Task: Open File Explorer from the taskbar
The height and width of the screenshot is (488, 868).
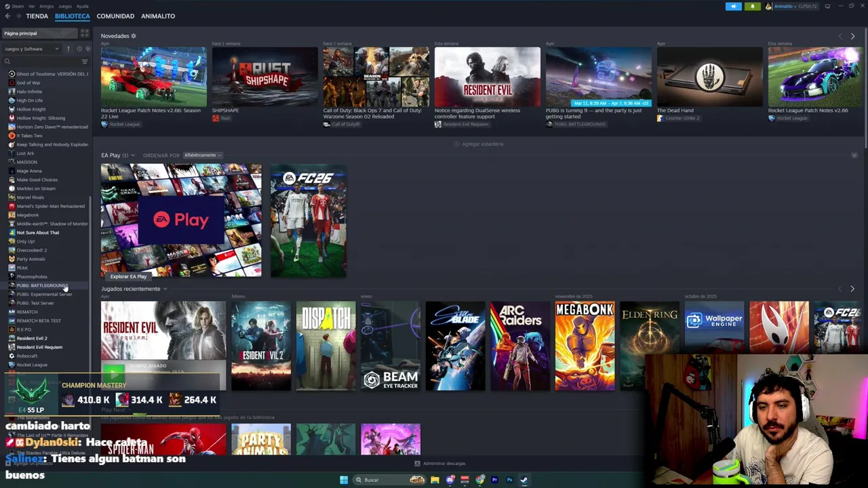Action: 435,480
